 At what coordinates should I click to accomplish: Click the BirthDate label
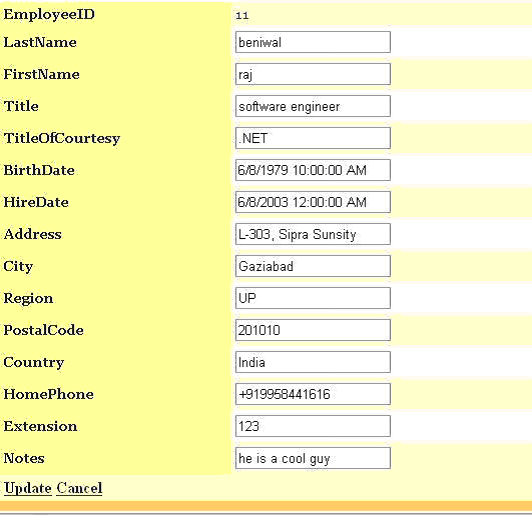point(39,170)
